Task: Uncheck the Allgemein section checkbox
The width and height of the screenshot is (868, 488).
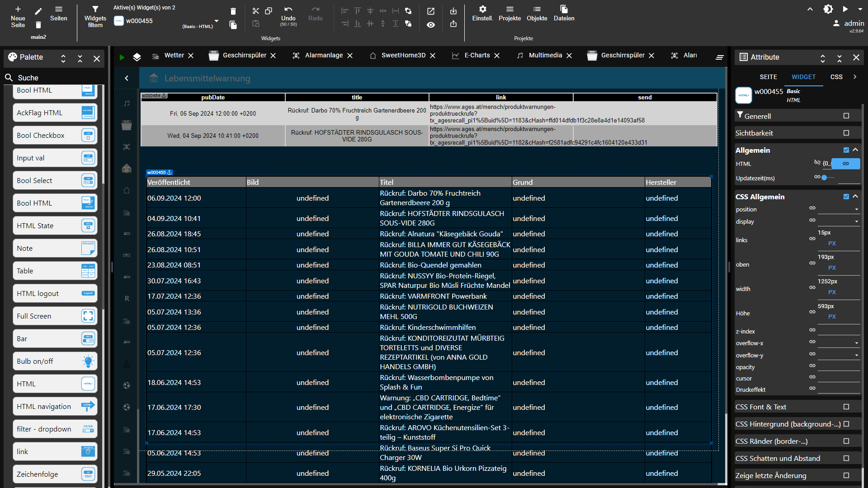Action: (x=846, y=150)
